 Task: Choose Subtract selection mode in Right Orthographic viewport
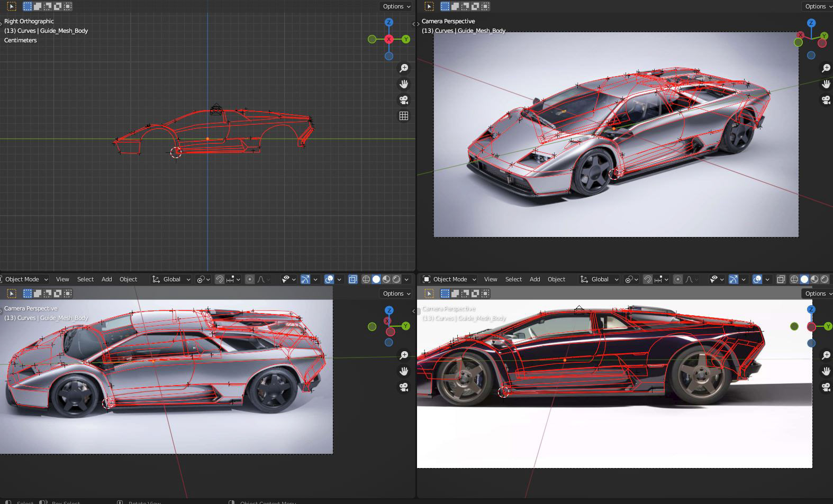coord(48,6)
